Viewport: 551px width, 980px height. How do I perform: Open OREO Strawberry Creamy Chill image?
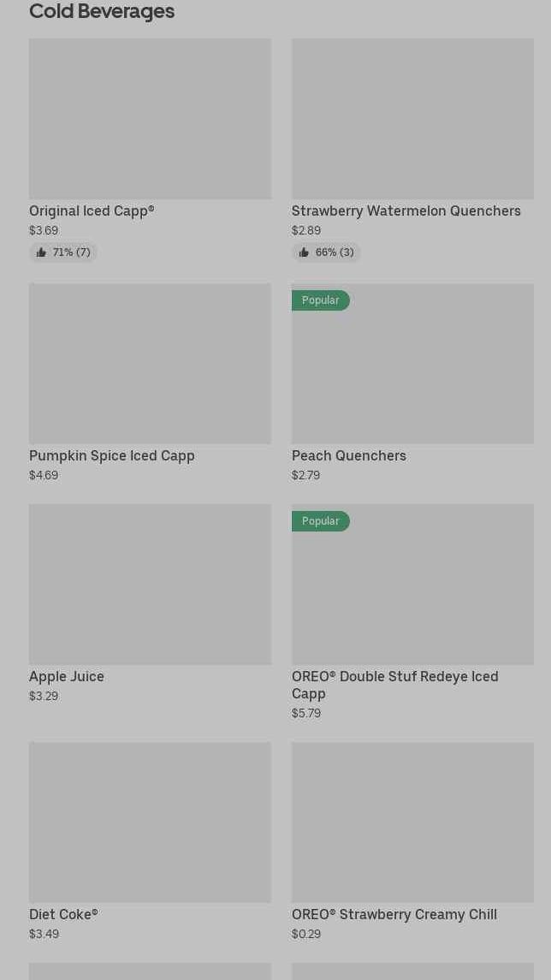(412, 823)
